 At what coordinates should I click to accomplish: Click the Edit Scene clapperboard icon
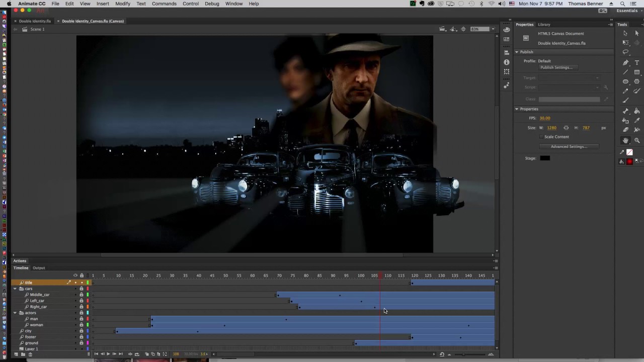tap(442, 29)
